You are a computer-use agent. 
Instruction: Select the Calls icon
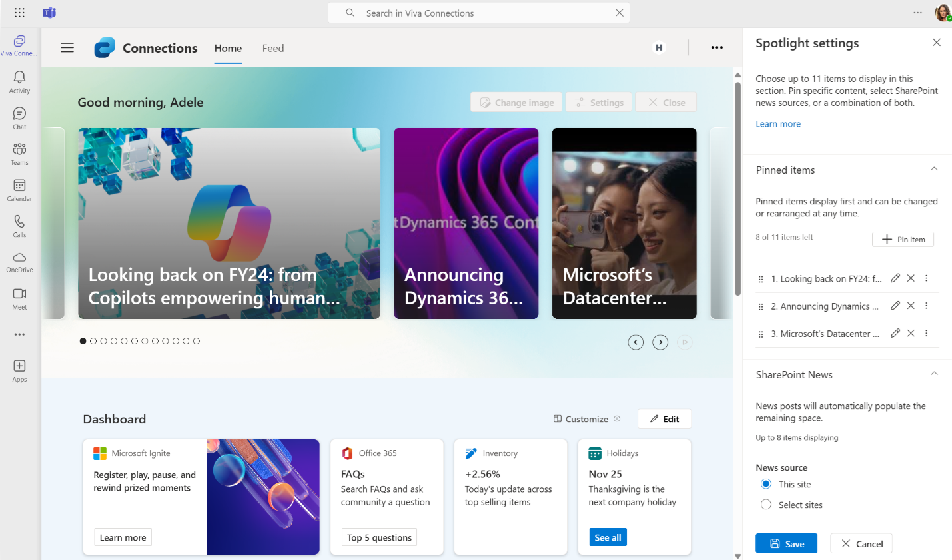click(19, 225)
